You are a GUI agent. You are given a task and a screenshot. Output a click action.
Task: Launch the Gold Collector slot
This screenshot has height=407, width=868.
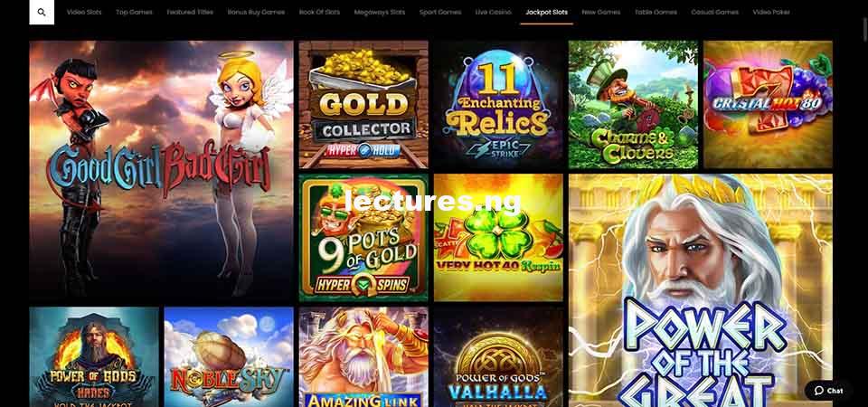point(363,104)
